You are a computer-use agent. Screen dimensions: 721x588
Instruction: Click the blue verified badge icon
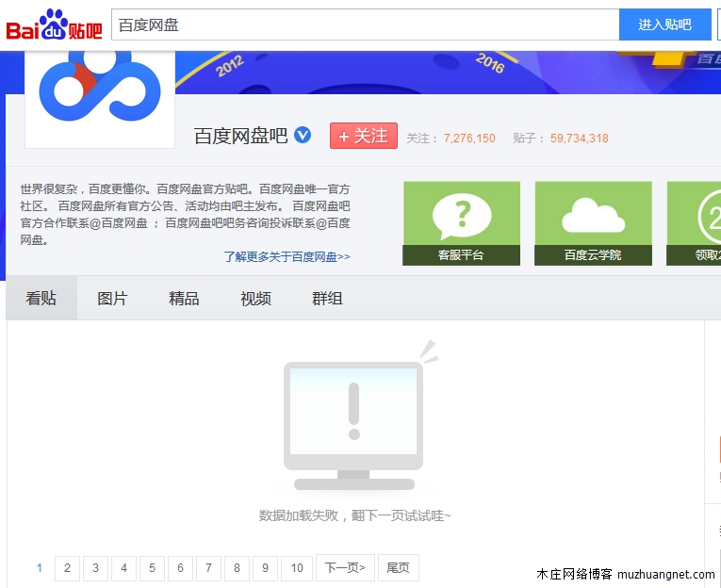(303, 135)
